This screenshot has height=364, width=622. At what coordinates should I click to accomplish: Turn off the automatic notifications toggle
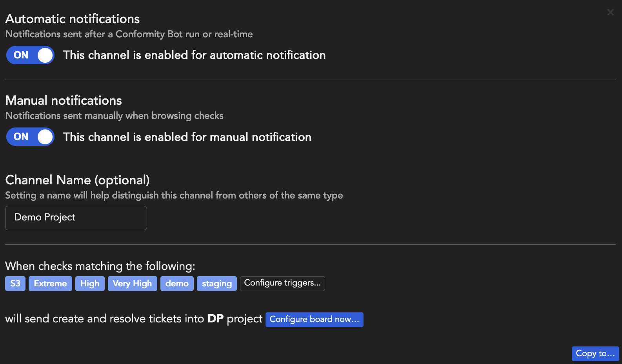coord(30,55)
